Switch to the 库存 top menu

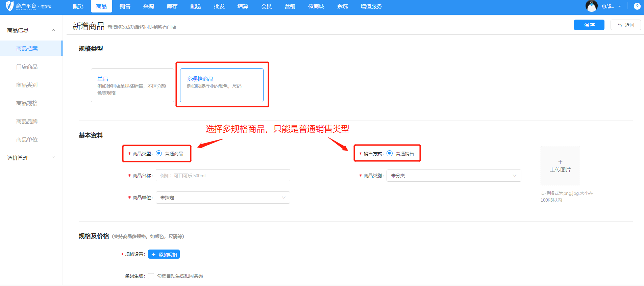172,6
